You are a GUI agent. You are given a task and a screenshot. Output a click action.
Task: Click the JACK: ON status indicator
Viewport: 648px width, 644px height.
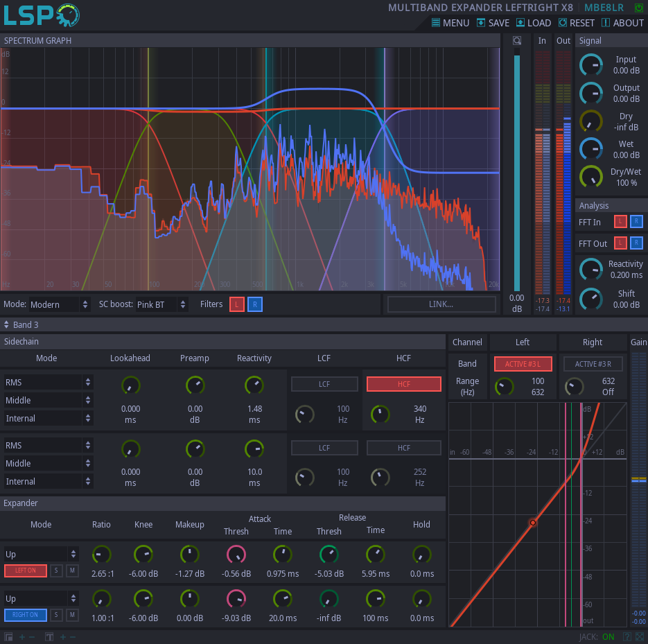tap(597, 637)
